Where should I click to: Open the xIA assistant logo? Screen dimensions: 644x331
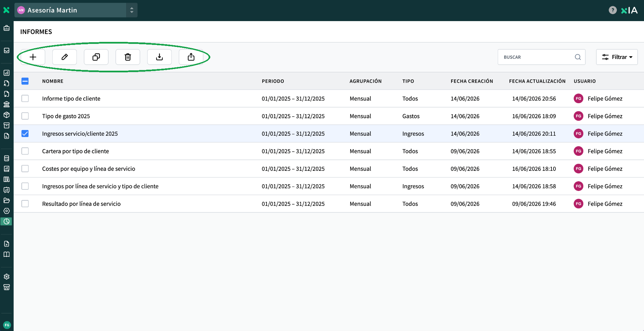point(629,10)
